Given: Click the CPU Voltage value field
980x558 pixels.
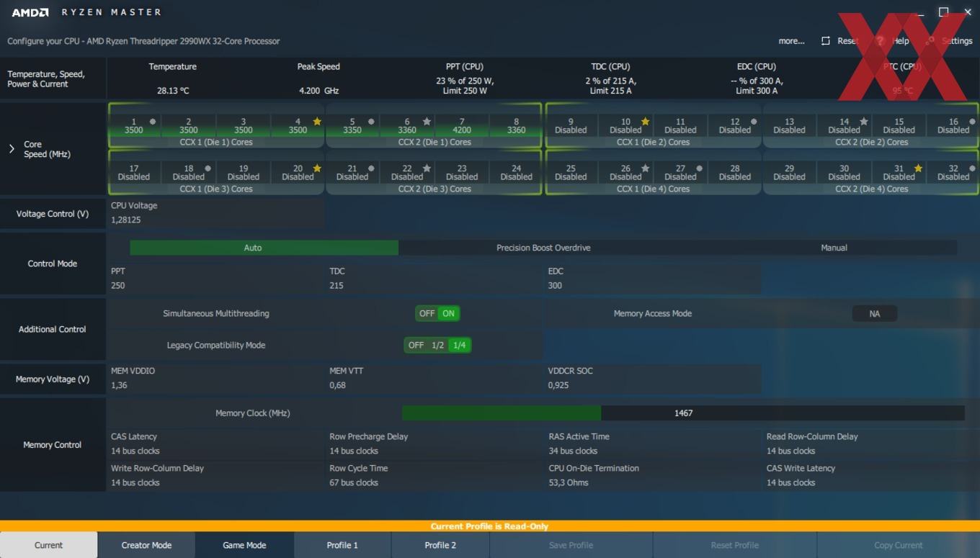Looking at the screenshot, I should point(216,220).
